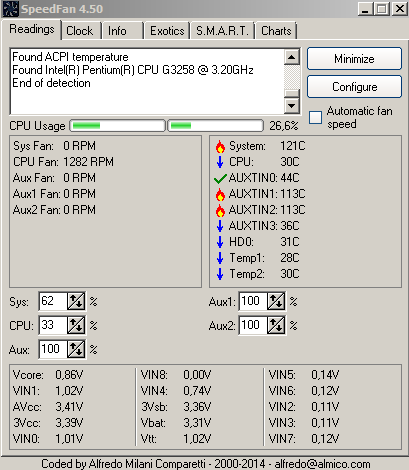Open settings with the Configure button
This screenshot has height=470, width=409.
coord(354,87)
